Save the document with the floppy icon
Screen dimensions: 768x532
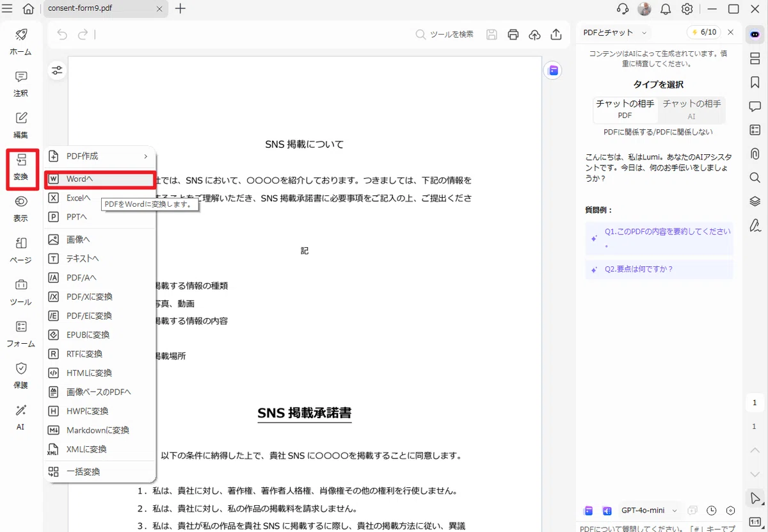coord(492,35)
